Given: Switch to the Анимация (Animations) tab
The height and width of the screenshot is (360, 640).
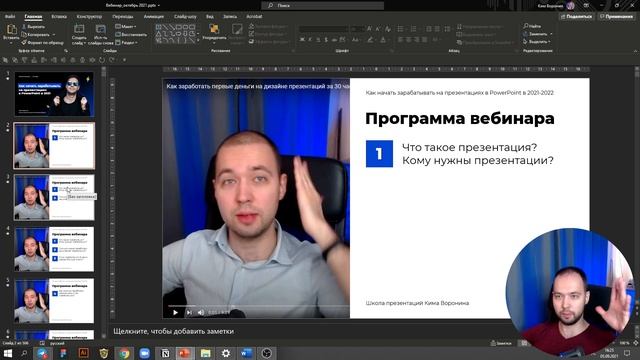Looking at the screenshot, I should [153, 17].
